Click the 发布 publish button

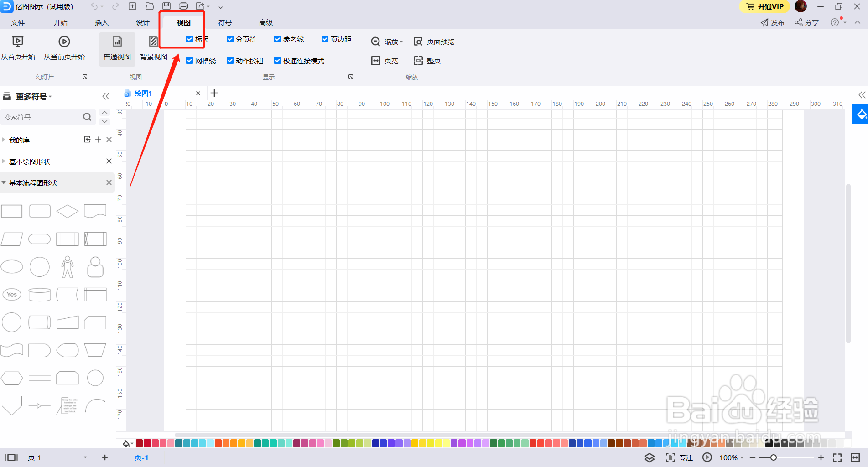pyautogui.click(x=772, y=22)
